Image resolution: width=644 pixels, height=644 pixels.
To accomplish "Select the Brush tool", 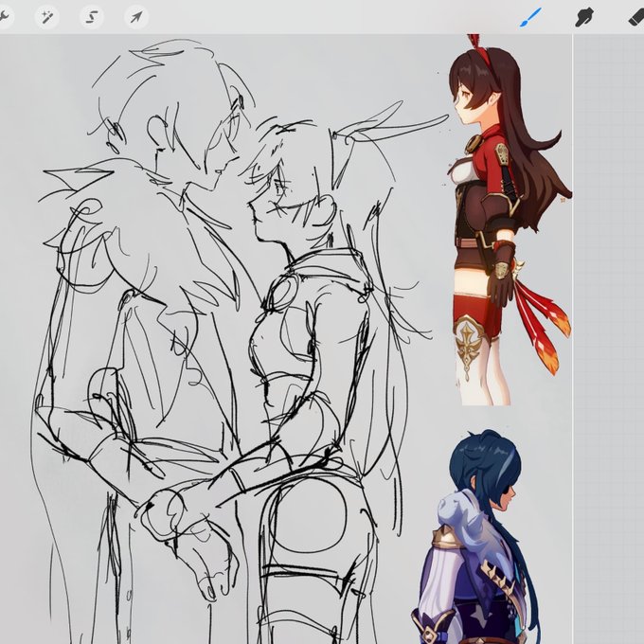I will pos(530,17).
